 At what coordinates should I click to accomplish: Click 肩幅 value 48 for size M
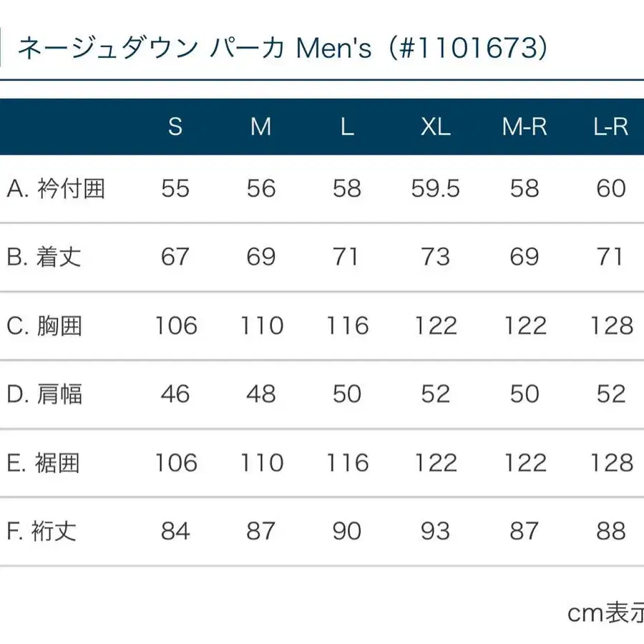pos(260,394)
